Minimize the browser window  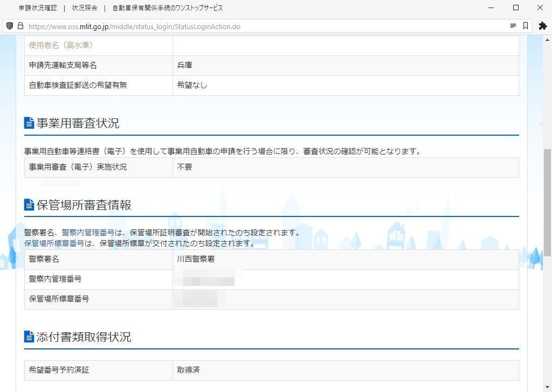tap(492, 8)
